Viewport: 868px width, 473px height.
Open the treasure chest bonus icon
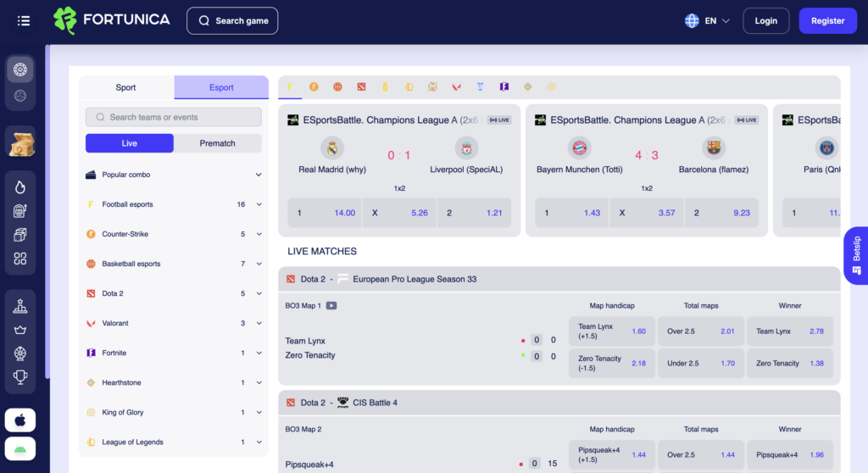click(x=20, y=143)
